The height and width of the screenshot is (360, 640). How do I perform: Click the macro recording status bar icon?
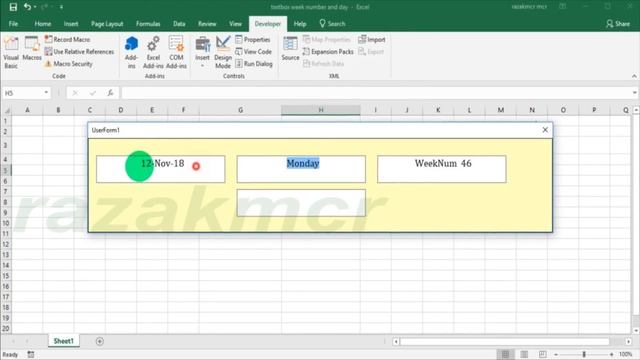[x=31, y=354]
